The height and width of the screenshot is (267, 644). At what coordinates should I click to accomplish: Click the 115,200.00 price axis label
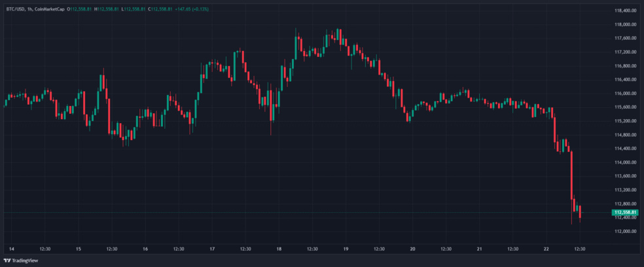[x=626, y=120]
